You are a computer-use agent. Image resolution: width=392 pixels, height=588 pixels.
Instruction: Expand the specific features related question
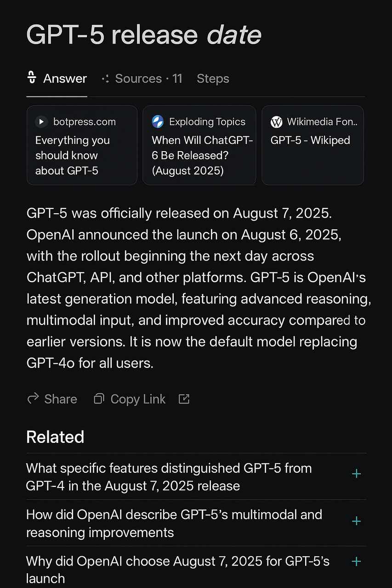pyautogui.click(x=356, y=474)
